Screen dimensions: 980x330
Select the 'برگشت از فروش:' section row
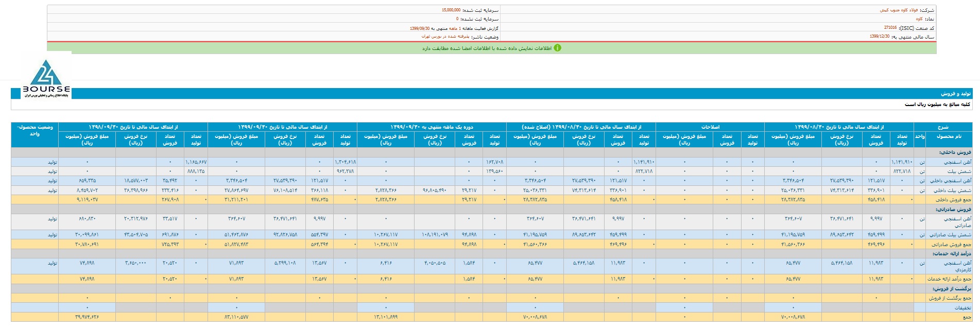[x=492, y=289]
